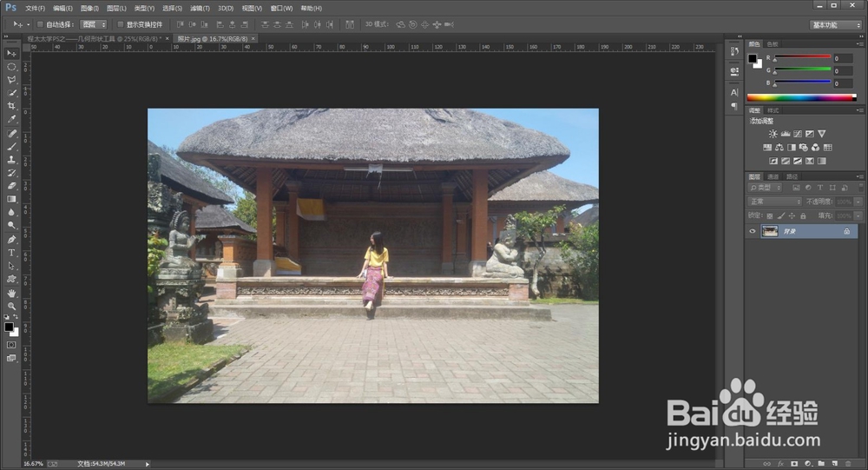The width and height of the screenshot is (868, 470).
Task: Select the Hand tool
Action: (x=11, y=293)
